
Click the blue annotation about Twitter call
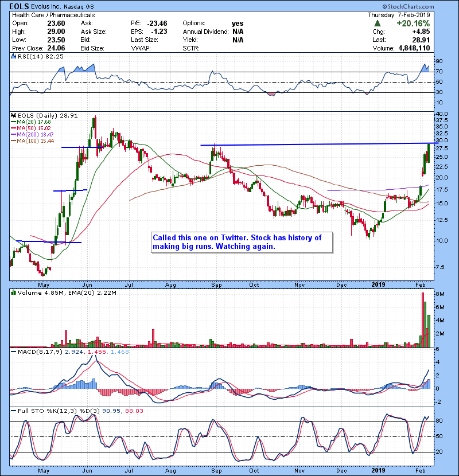pos(242,242)
